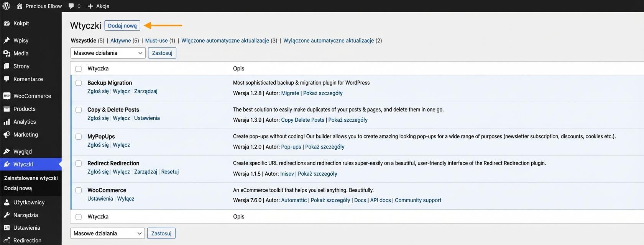644x245 pixels.
Task: Click the Wpisy pin icon
Action: [x=7, y=40]
